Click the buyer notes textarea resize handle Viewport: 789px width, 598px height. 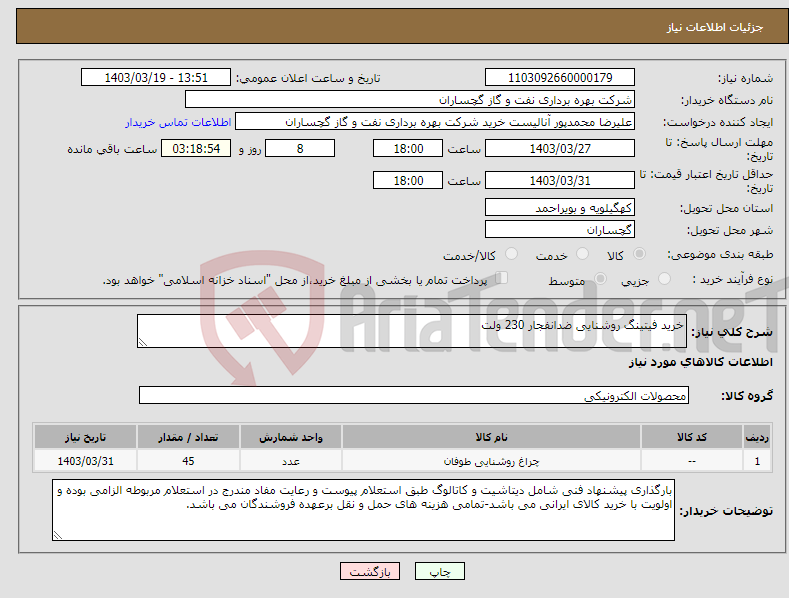(57, 536)
